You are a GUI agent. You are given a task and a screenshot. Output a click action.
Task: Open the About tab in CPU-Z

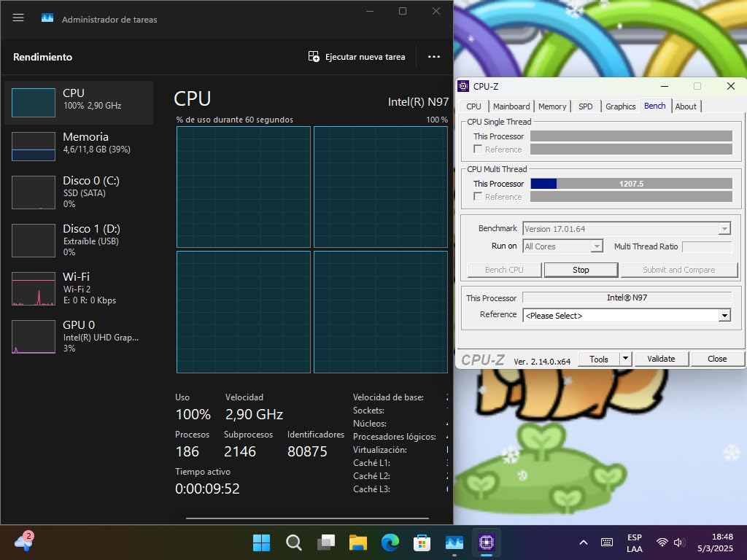[x=686, y=106]
